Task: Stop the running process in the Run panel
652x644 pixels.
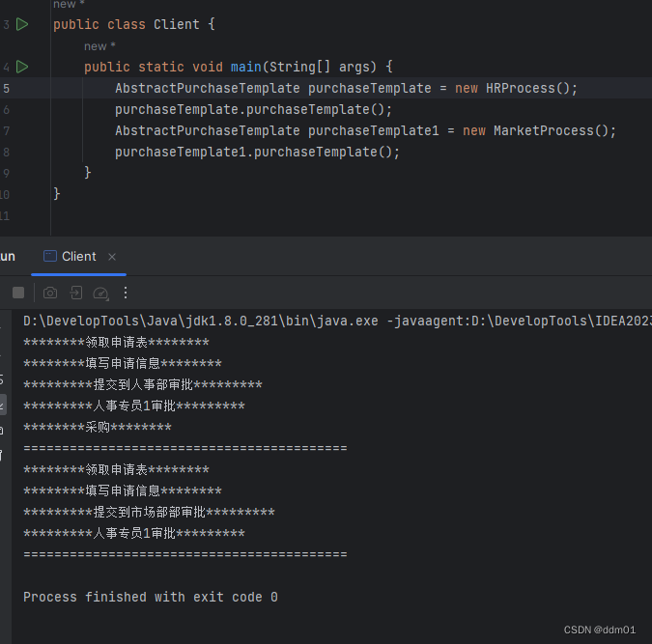Action: (18, 293)
